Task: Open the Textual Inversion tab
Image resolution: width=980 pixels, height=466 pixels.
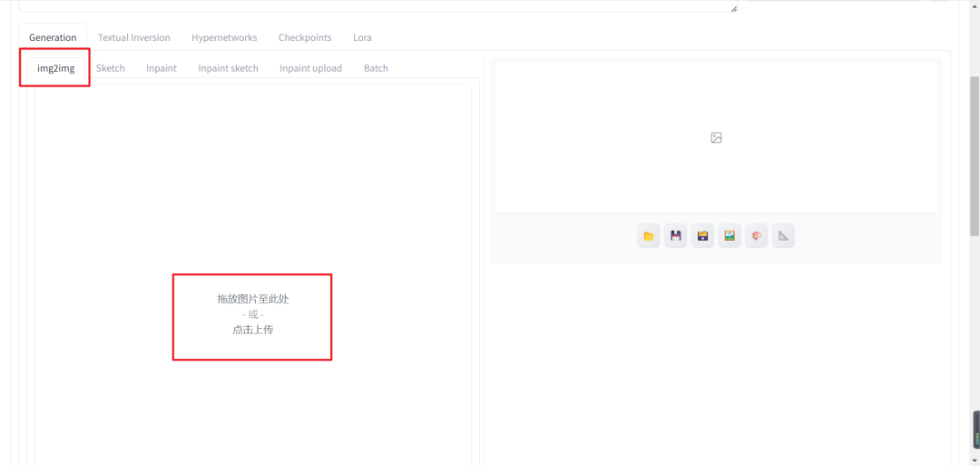Action: coord(133,37)
